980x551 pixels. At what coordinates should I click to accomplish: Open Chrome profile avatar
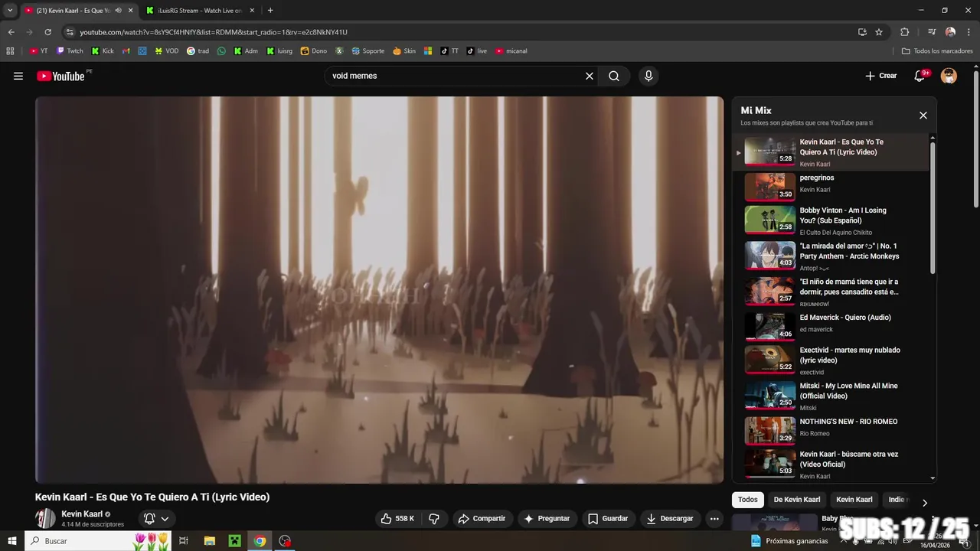950,32
